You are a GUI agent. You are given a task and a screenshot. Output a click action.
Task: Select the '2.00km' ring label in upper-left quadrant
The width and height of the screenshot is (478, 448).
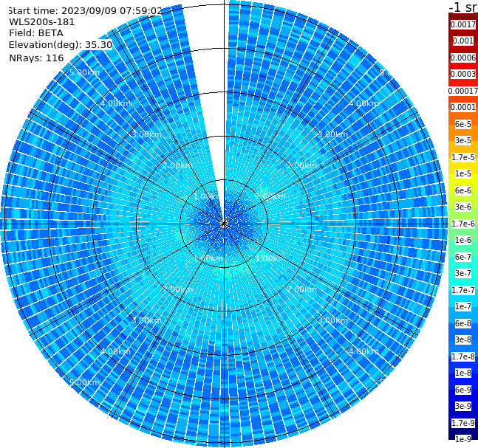178,165
